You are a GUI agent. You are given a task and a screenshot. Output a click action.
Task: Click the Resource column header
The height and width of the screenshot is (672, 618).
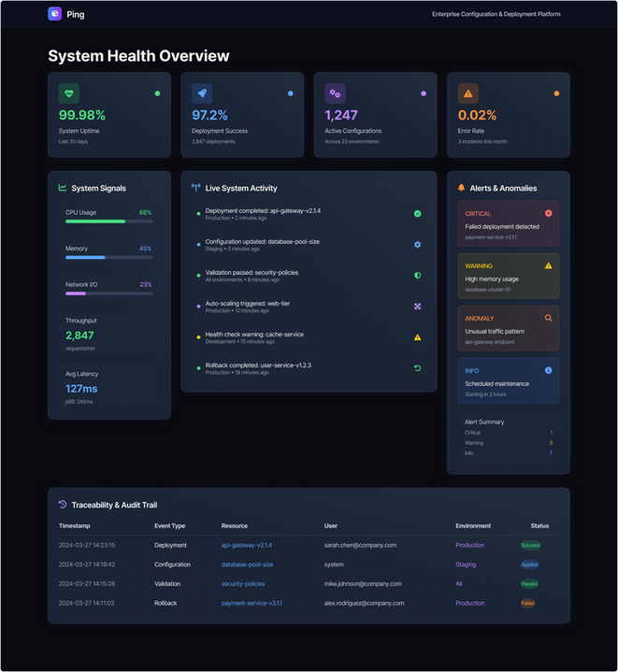tap(235, 526)
